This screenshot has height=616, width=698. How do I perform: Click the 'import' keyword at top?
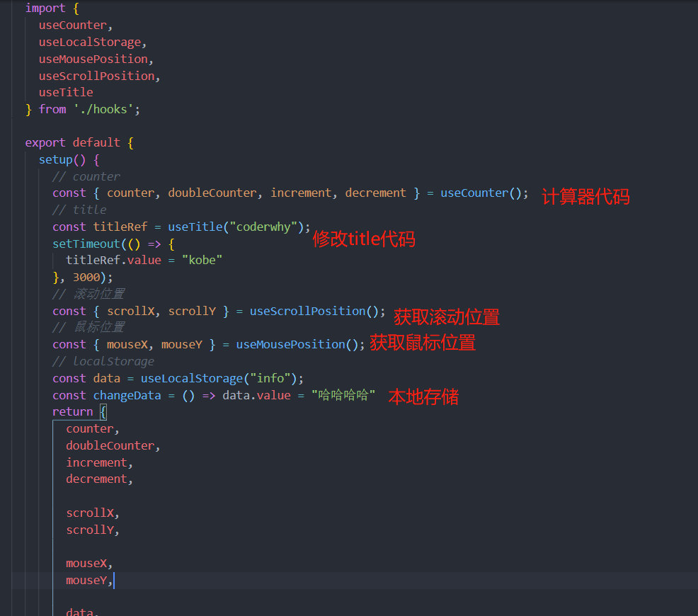45,8
